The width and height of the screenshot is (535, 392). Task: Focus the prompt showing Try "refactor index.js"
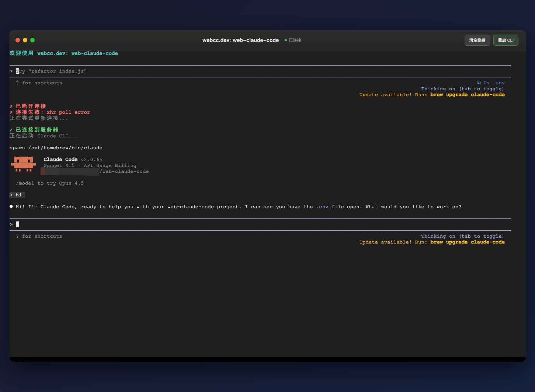[52, 71]
